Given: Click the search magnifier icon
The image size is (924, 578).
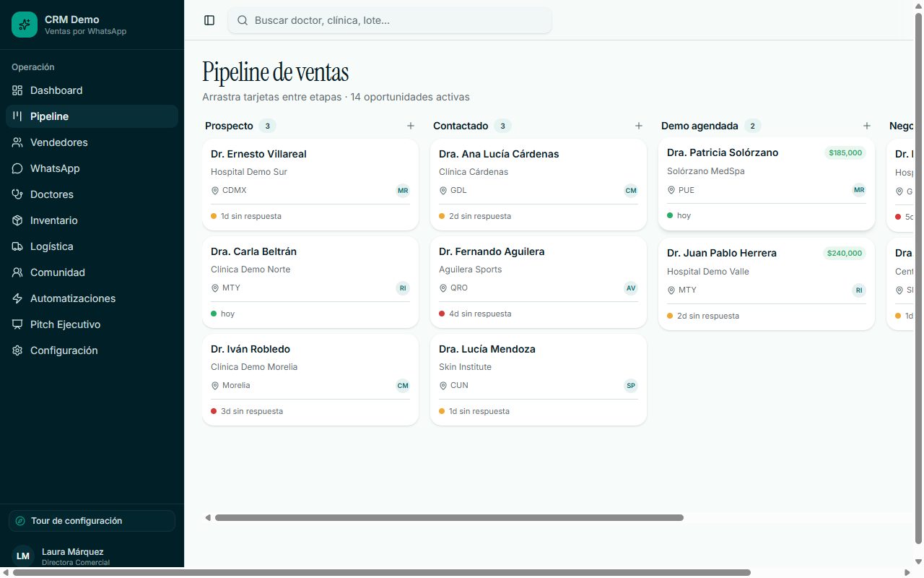Looking at the screenshot, I should pyautogui.click(x=243, y=20).
